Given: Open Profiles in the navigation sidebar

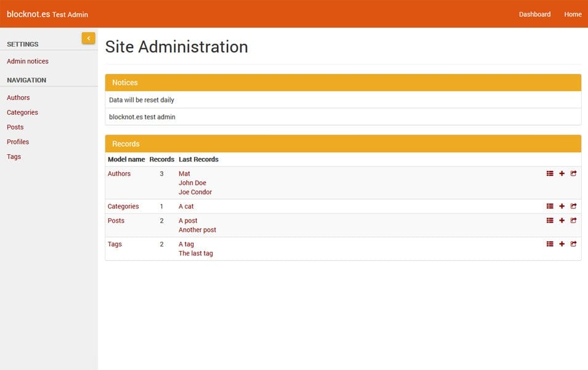Looking at the screenshot, I should (18, 142).
